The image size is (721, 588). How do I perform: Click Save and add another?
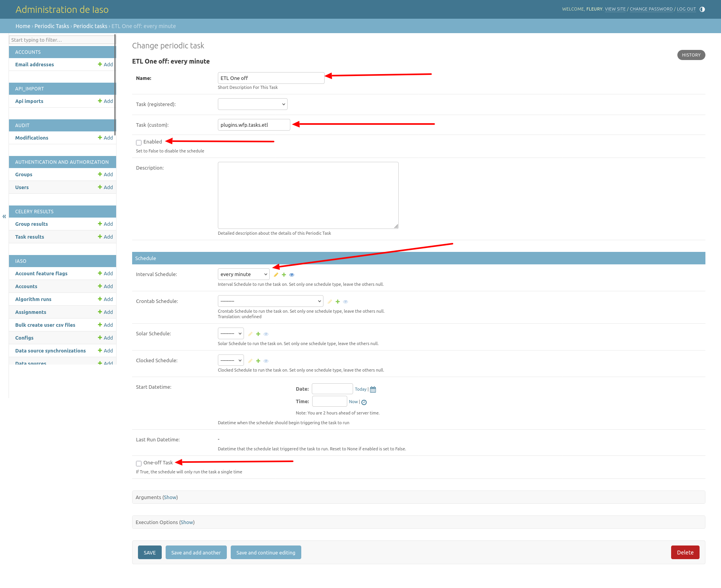point(196,553)
